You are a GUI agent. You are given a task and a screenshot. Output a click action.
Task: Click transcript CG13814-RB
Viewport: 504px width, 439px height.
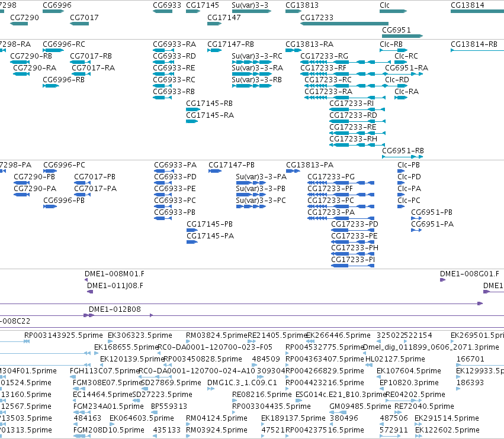pos(474,44)
